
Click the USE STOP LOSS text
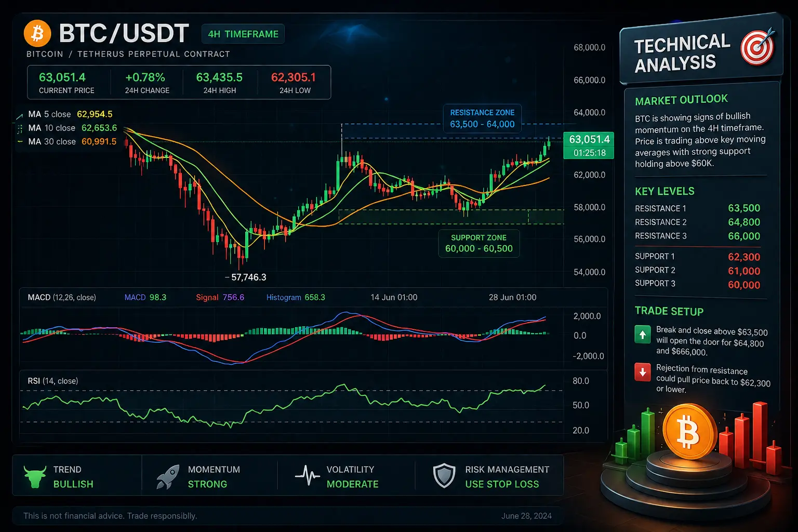click(502, 484)
